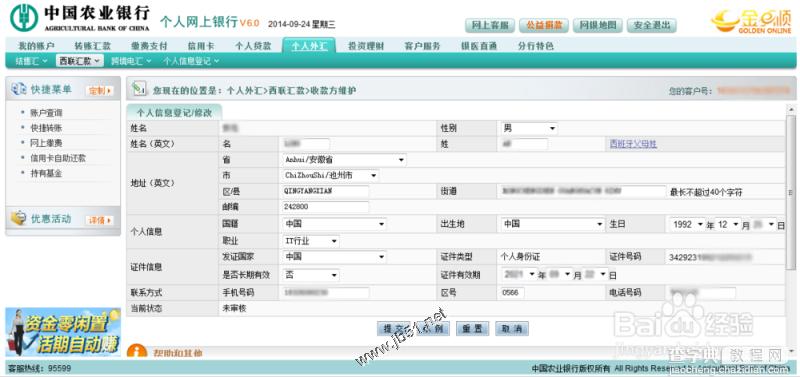Viewport: 800px width, 377px height.
Task: Open the 客户服务 tab
Action: 422,46
